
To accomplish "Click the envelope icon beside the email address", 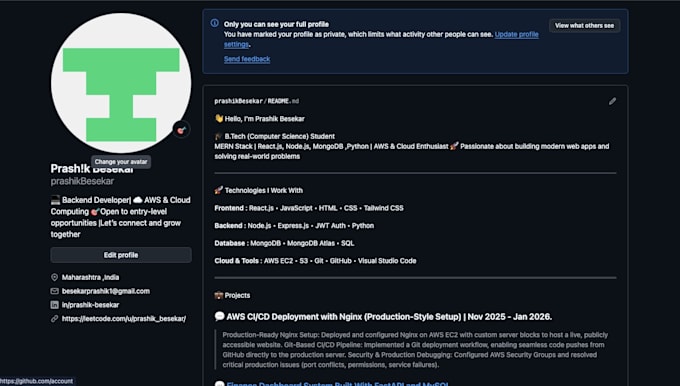I will (55, 291).
